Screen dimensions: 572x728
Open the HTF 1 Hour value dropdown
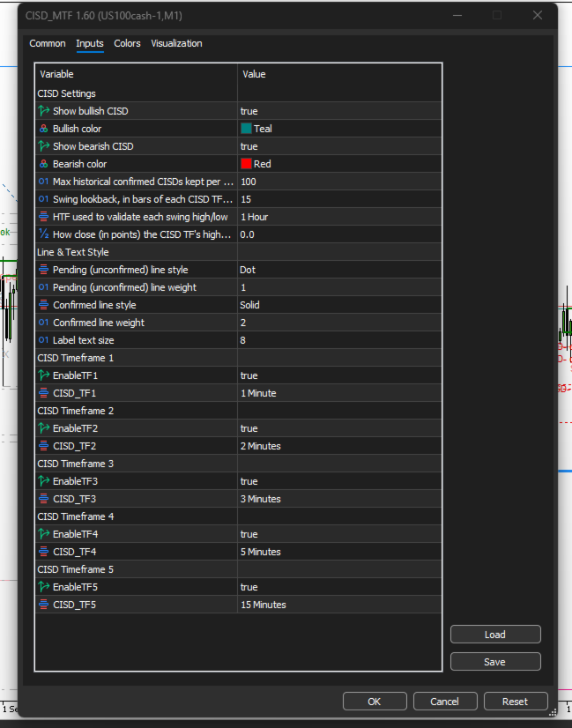tap(339, 217)
